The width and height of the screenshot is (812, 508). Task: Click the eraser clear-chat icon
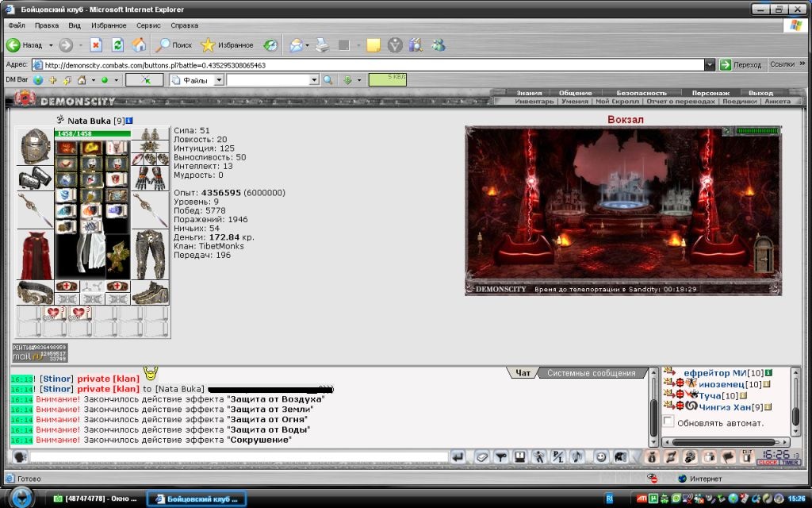[481, 457]
